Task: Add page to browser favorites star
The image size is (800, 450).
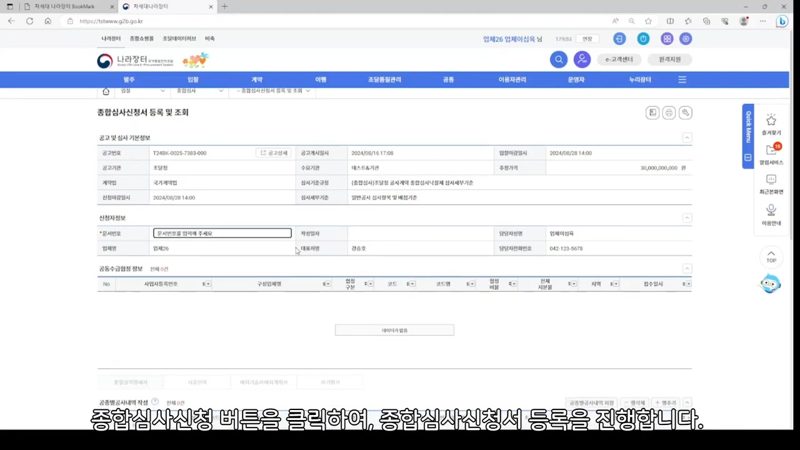Action: (648, 21)
